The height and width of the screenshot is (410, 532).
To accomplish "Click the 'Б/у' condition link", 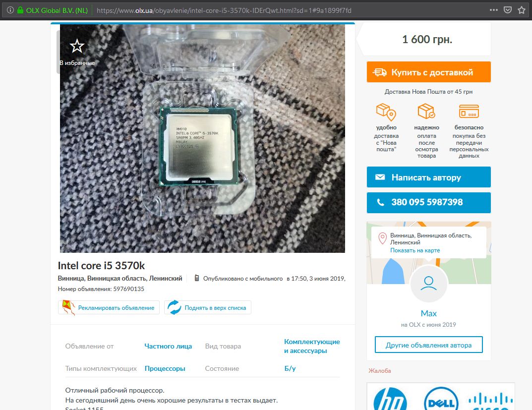I will pyautogui.click(x=290, y=369).
